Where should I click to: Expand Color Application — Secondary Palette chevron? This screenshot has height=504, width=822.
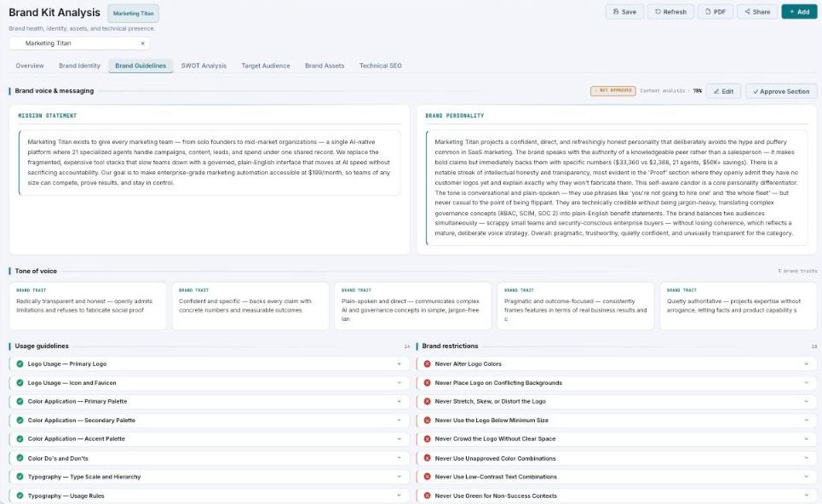pyautogui.click(x=399, y=421)
